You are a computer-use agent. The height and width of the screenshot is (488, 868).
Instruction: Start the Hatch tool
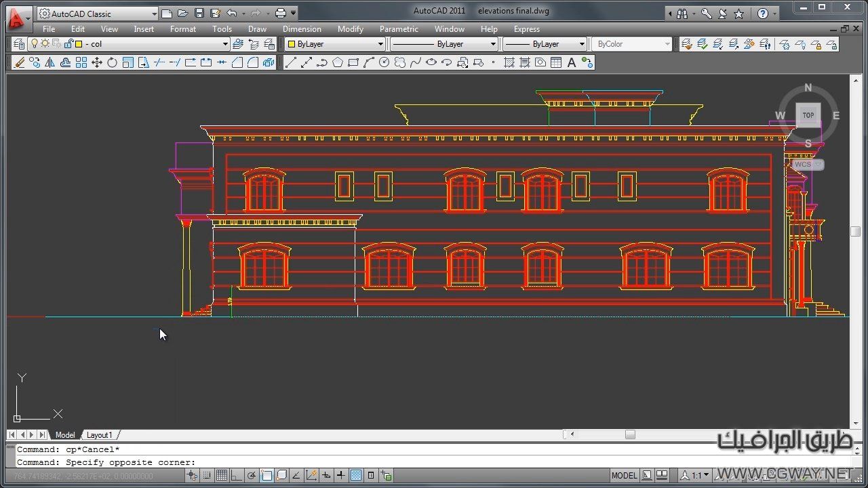click(x=509, y=63)
